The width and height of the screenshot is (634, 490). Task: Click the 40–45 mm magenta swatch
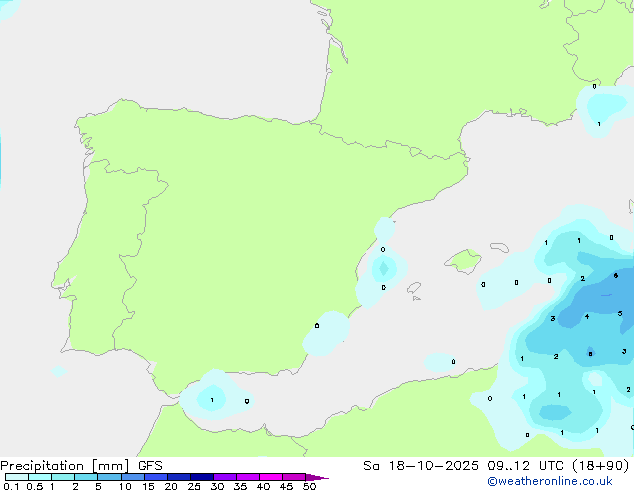[x=271, y=477]
